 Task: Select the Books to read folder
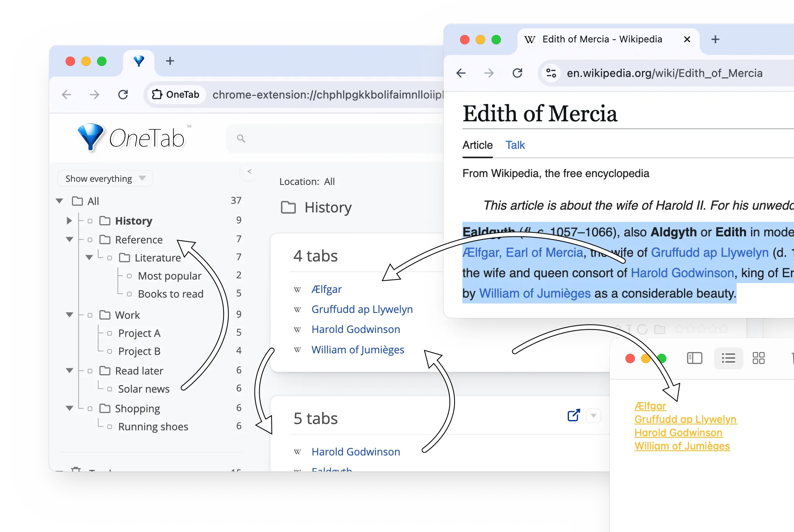[x=171, y=294]
